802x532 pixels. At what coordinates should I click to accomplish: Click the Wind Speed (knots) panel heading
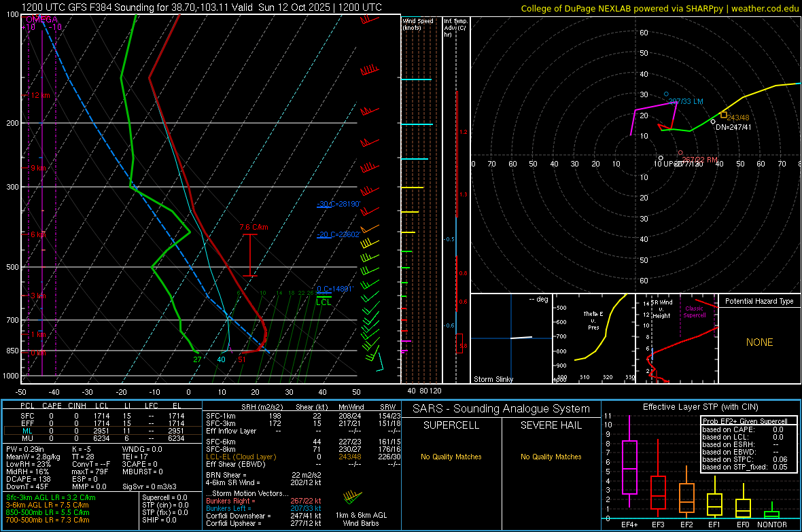pyautogui.click(x=418, y=24)
